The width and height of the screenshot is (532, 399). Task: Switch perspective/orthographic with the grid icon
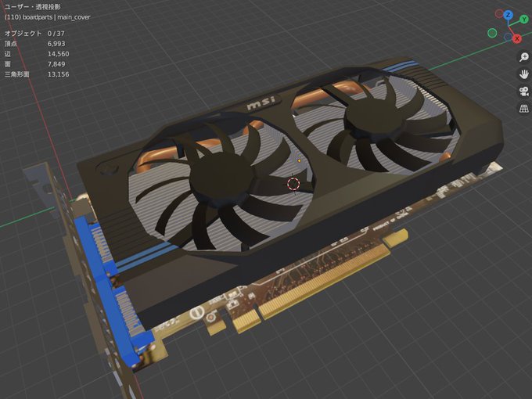click(x=524, y=109)
